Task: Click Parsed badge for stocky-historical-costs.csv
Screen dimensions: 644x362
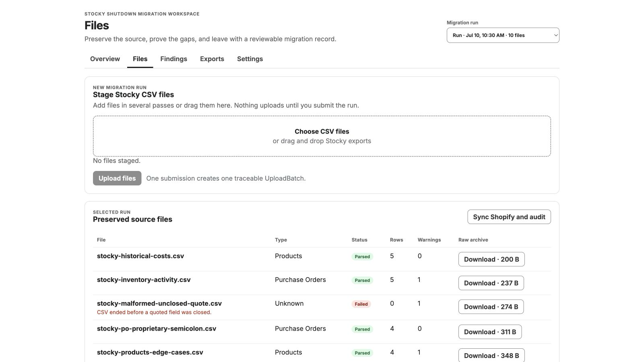Action: point(362,257)
